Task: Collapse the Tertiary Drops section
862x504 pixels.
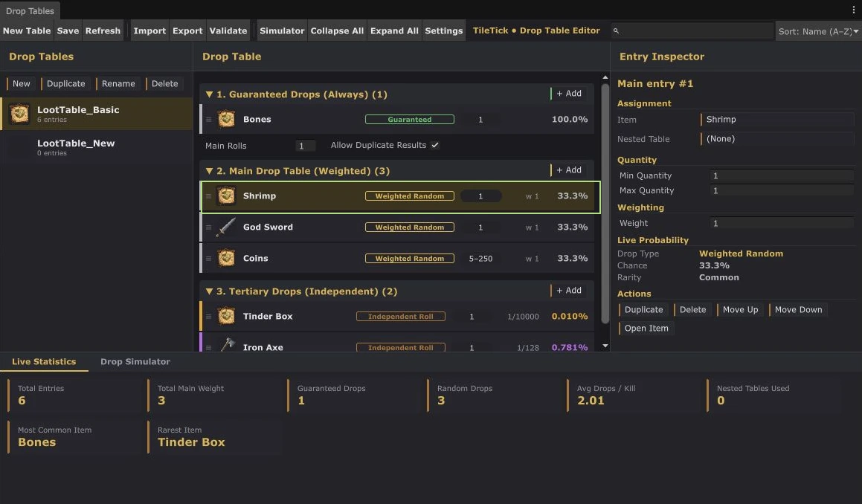Action: coord(209,291)
